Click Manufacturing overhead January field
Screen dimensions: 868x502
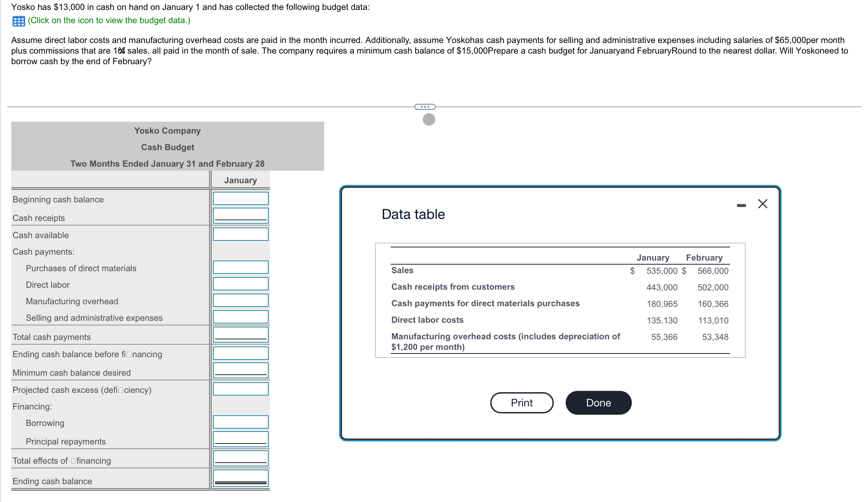(240, 300)
